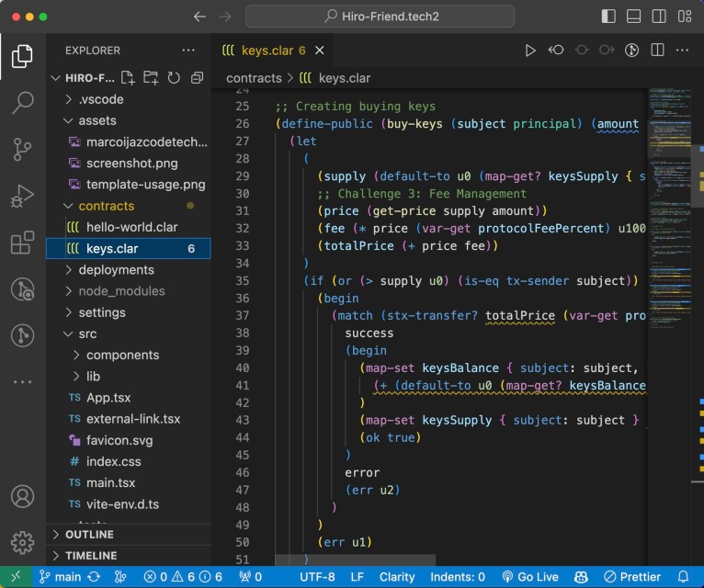This screenshot has height=588, width=704.
Task: Expand the OUTLINE section
Action: click(x=89, y=535)
